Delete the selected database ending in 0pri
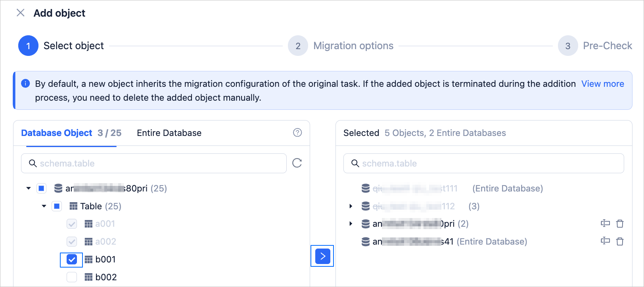The width and height of the screenshot is (644, 287). pyautogui.click(x=620, y=224)
